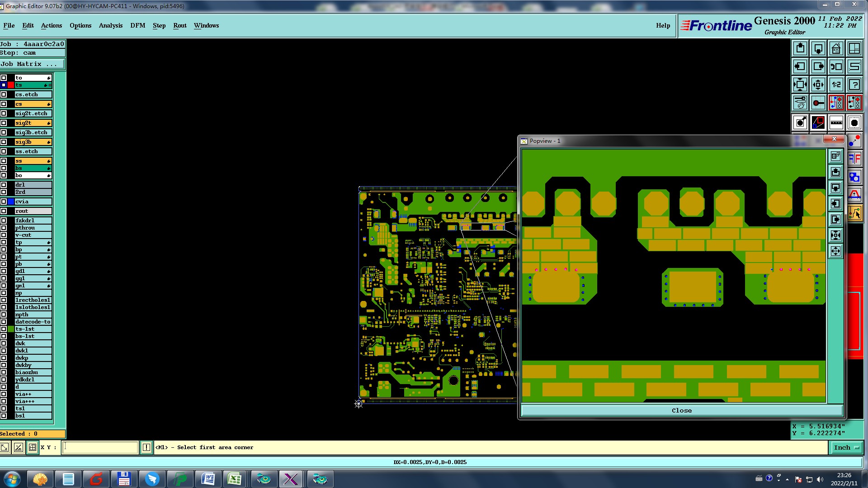Open the Help menu
The image size is (868, 488).
click(x=663, y=25)
